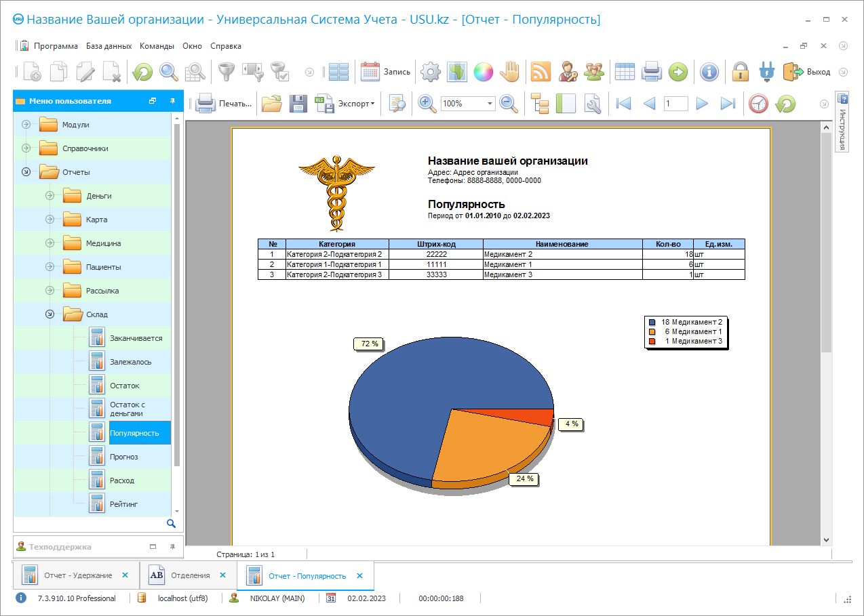This screenshot has width=864, height=616.
Task: Open the zoom percentage dropdown
Action: [x=490, y=104]
